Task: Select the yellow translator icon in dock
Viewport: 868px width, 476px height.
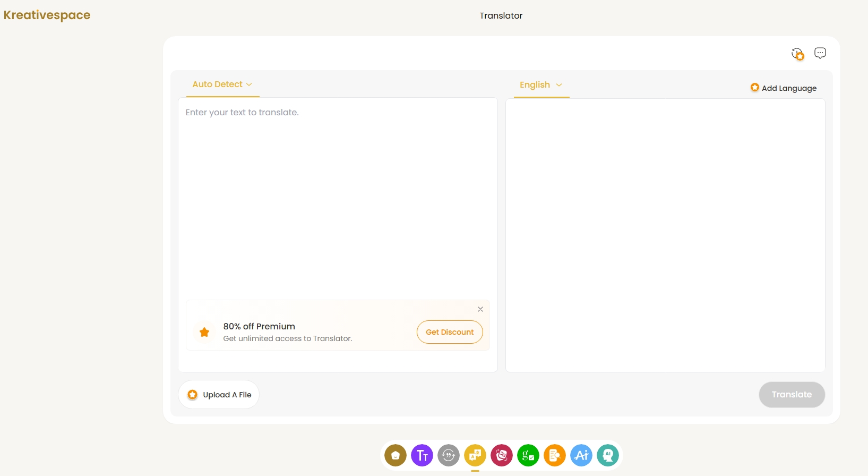Action: tap(475, 455)
